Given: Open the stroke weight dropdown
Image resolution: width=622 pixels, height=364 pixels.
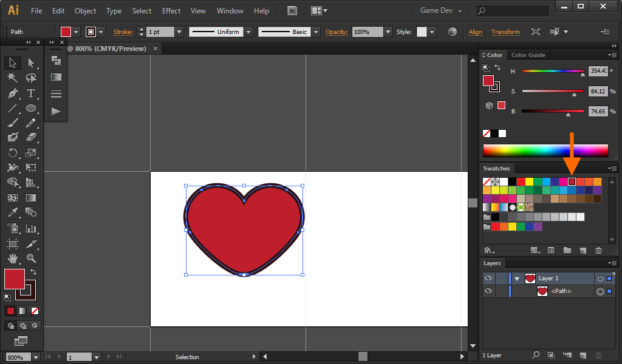Looking at the screenshot, I should coord(179,32).
